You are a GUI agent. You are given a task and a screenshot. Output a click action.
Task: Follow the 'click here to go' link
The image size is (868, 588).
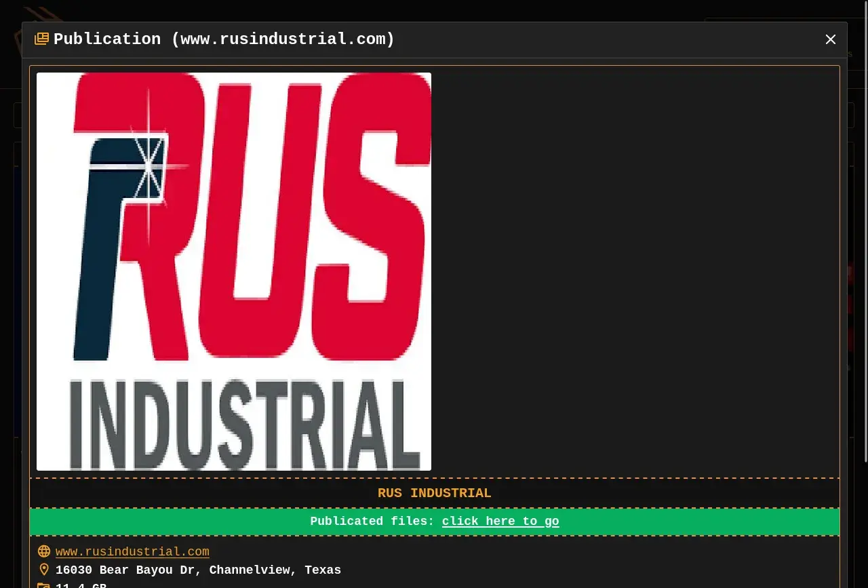[500, 522]
